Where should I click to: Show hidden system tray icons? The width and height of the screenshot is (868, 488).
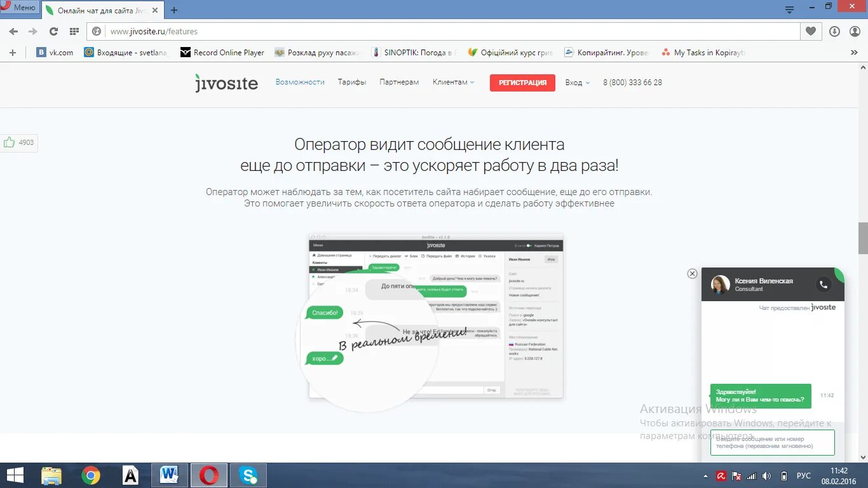(x=705, y=476)
